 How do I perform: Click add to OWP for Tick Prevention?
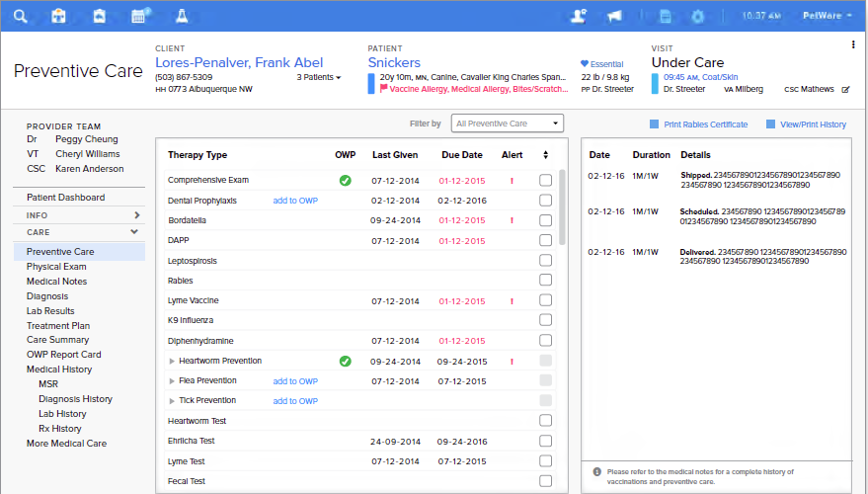[295, 401]
